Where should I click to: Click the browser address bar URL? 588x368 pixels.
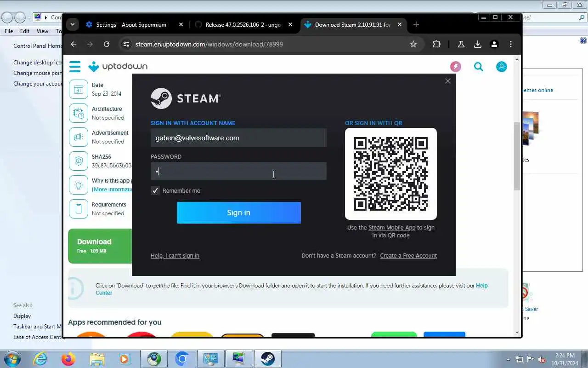click(209, 44)
